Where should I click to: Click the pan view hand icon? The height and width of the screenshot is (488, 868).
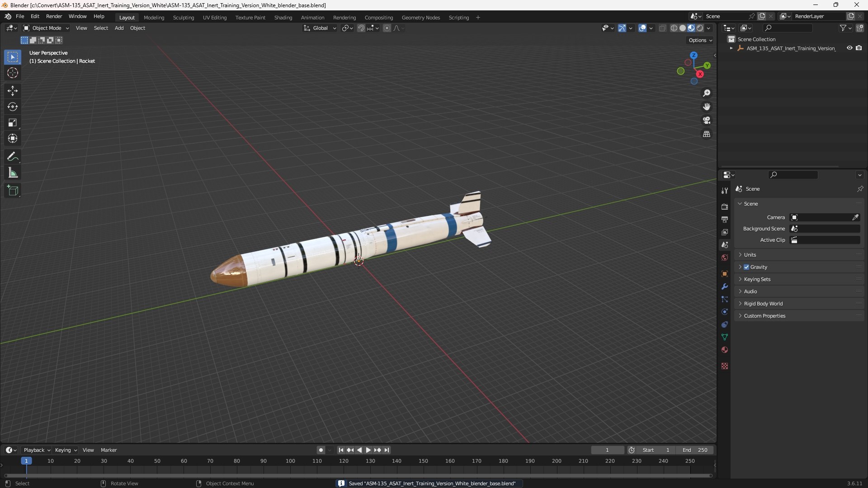(707, 107)
